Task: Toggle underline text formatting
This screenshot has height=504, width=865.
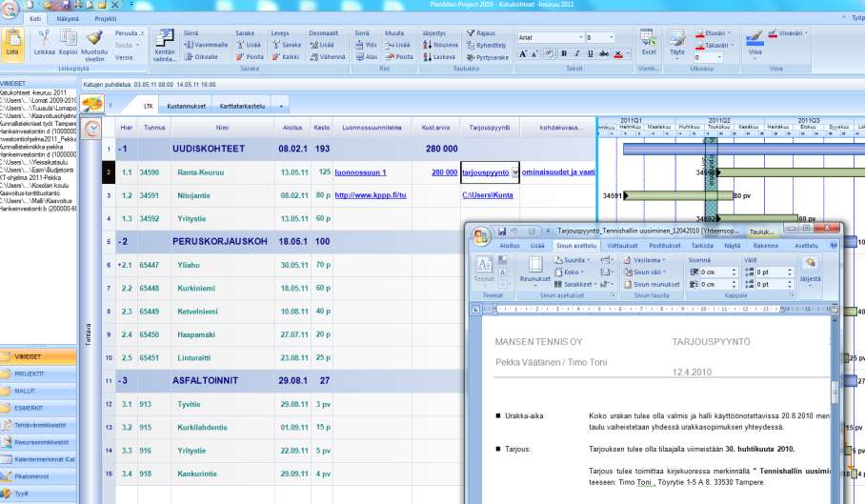Action: pyautogui.click(x=591, y=54)
